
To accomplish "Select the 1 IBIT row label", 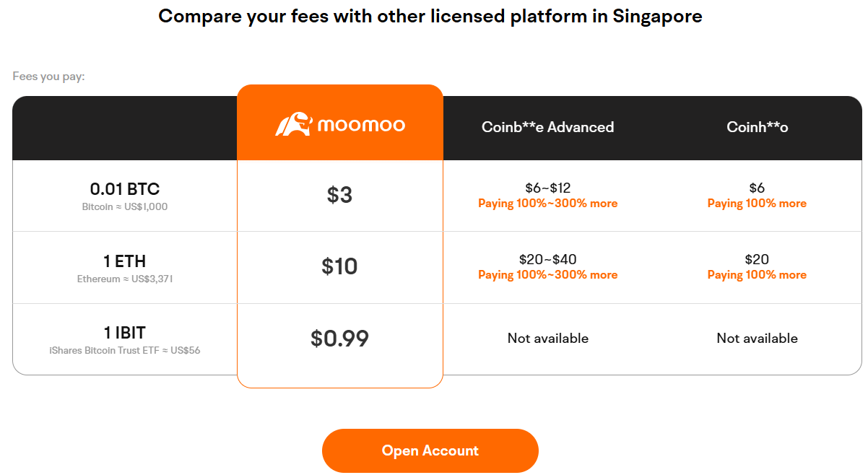I will tap(124, 333).
